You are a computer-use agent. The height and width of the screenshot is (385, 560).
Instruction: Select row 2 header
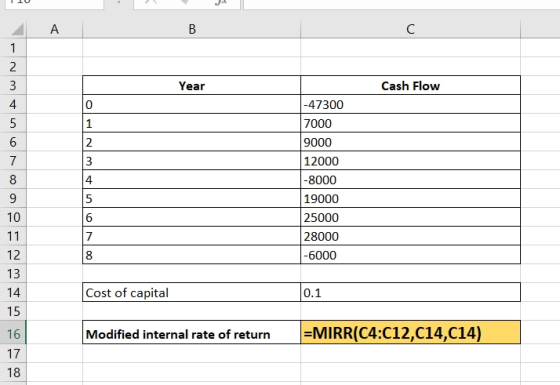[x=13, y=66]
